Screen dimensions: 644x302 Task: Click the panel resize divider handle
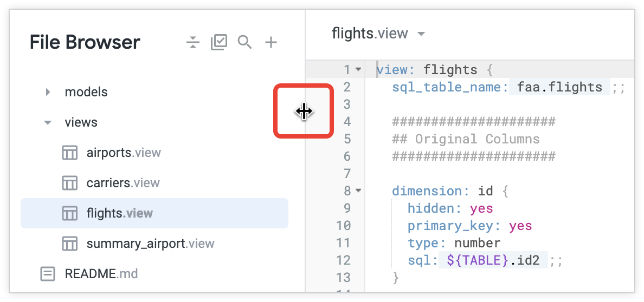[x=304, y=111]
